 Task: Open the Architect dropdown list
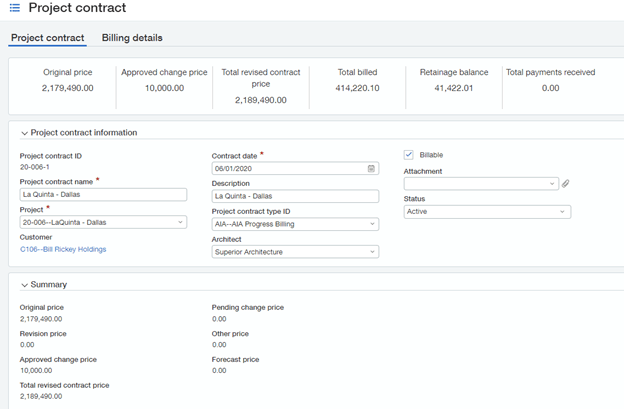coord(373,252)
